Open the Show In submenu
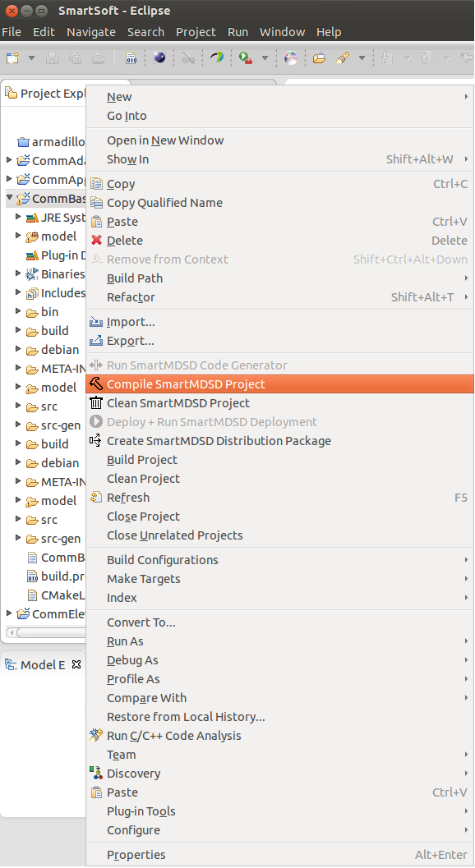475x868 pixels. click(280, 158)
